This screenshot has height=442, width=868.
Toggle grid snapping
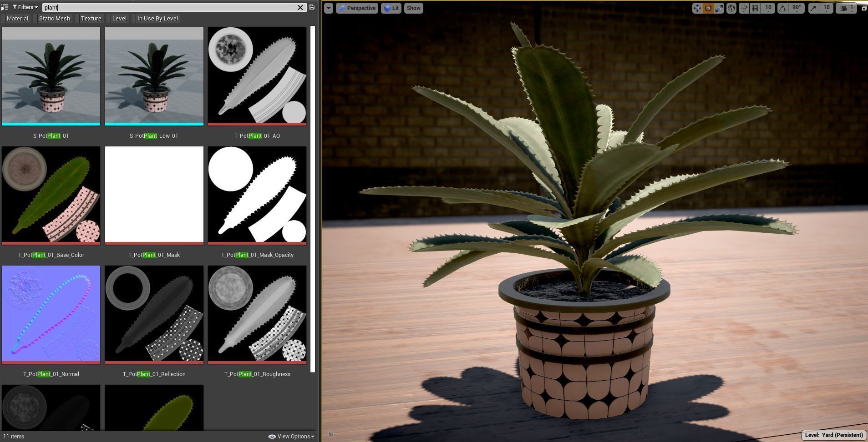point(755,8)
